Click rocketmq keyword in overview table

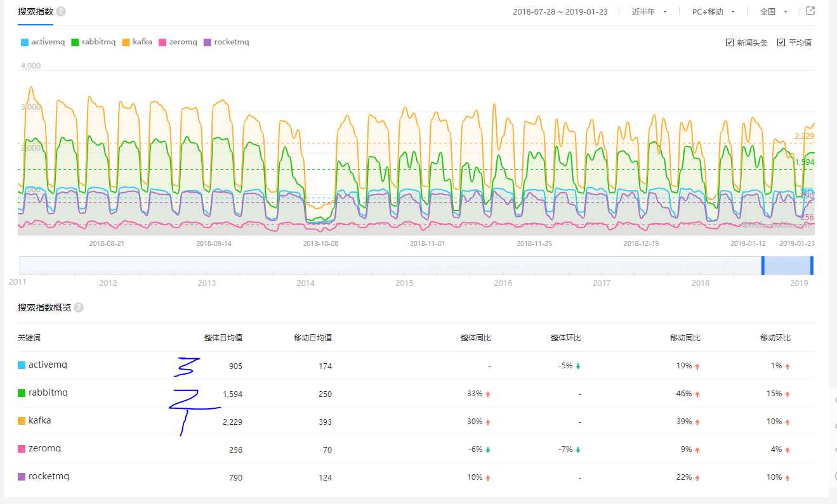tap(49, 477)
